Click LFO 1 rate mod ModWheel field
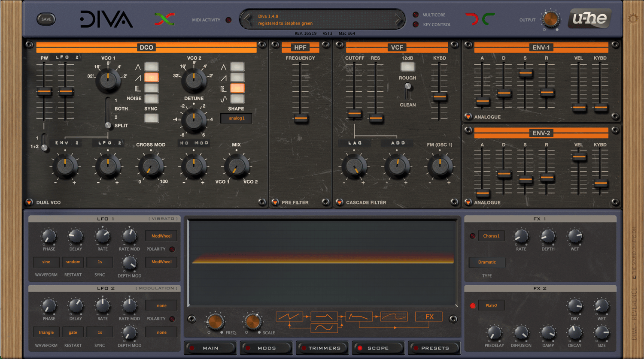The height and width of the screenshot is (359, 644). 161,236
